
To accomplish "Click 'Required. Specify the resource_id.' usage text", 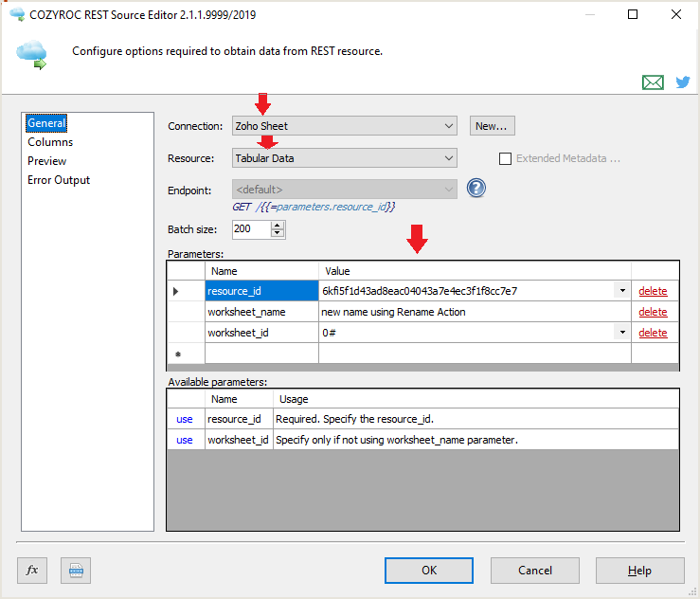I will tap(354, 419).
